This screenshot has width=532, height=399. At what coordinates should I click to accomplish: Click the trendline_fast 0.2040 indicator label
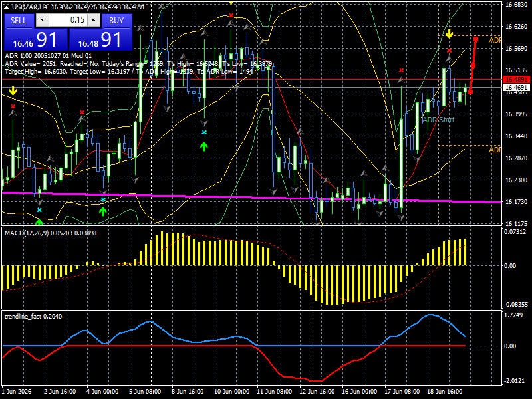[x=33, y=317]
